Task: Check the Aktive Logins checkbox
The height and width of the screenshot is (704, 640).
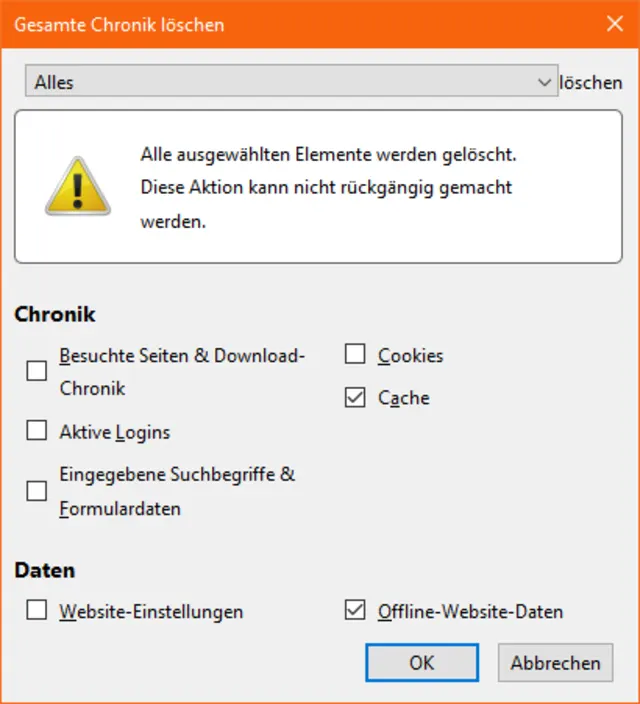Action: pos(37,431)
